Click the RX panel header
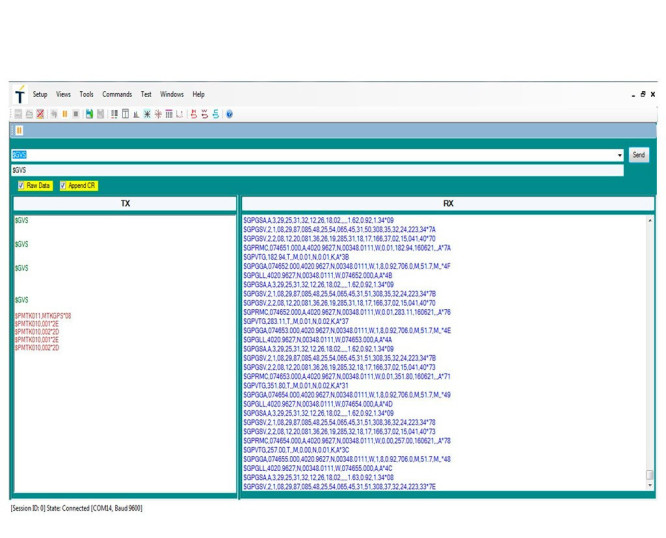The height and width of the screenshot is (538, 666). [448, 203]
